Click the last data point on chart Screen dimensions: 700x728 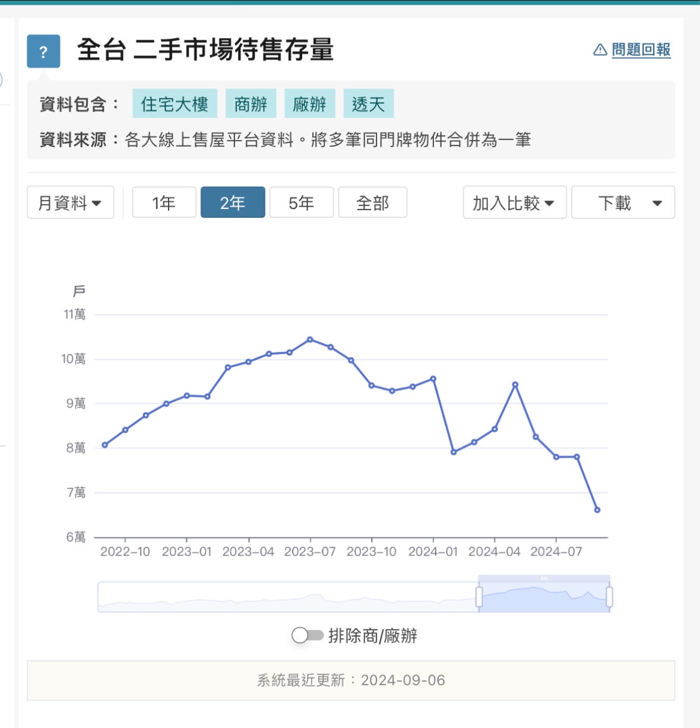[597, 510]
